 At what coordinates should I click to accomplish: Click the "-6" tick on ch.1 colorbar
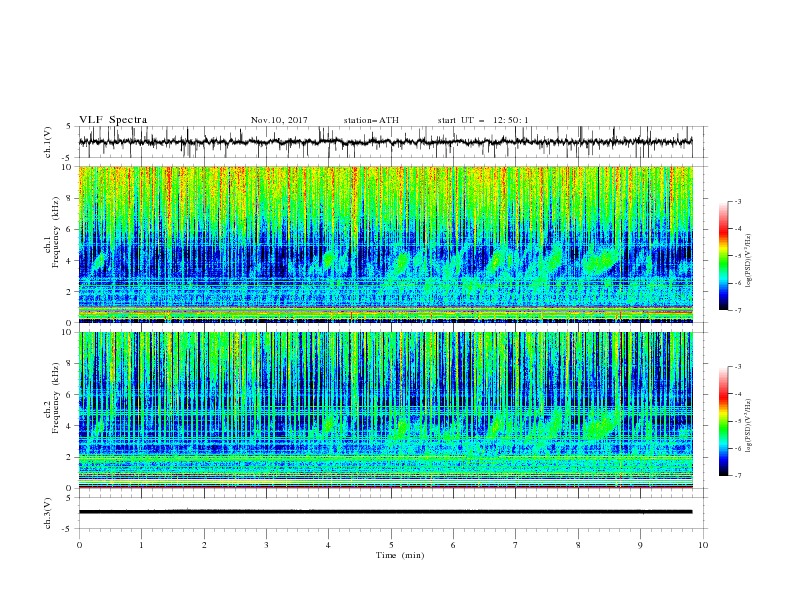click(737, 283)
